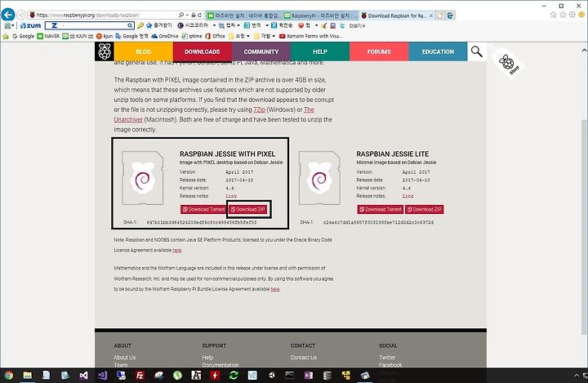Open the green sync arrows taskbar icon
588x383 pixels.
pos(234,375)
